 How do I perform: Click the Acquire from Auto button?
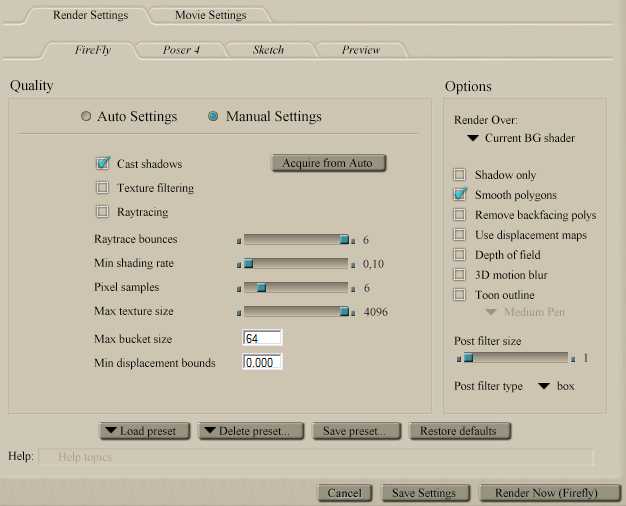327,163
